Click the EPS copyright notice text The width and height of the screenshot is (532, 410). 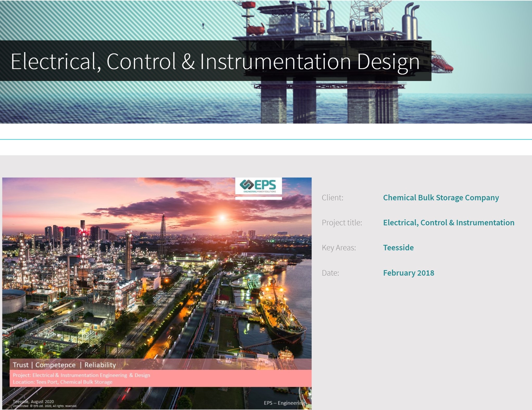(x=44, y=406)
